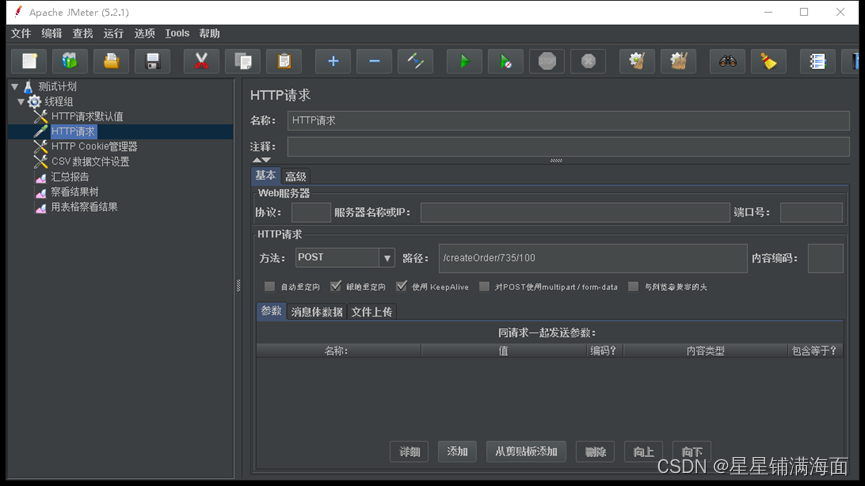Collapse the 线程组 tree arrow
The height and width of the screenshot is (486, 865).
pyautogui.click(x=21, y=102)
